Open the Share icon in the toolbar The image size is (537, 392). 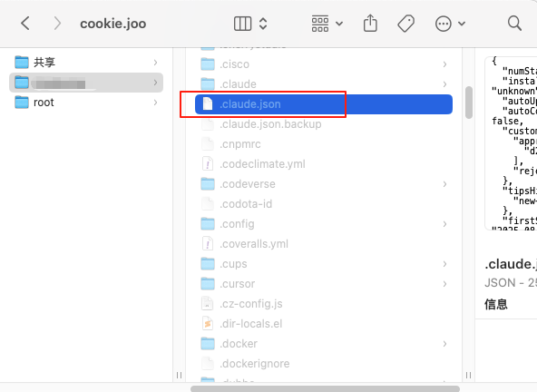tap(370, 24)
